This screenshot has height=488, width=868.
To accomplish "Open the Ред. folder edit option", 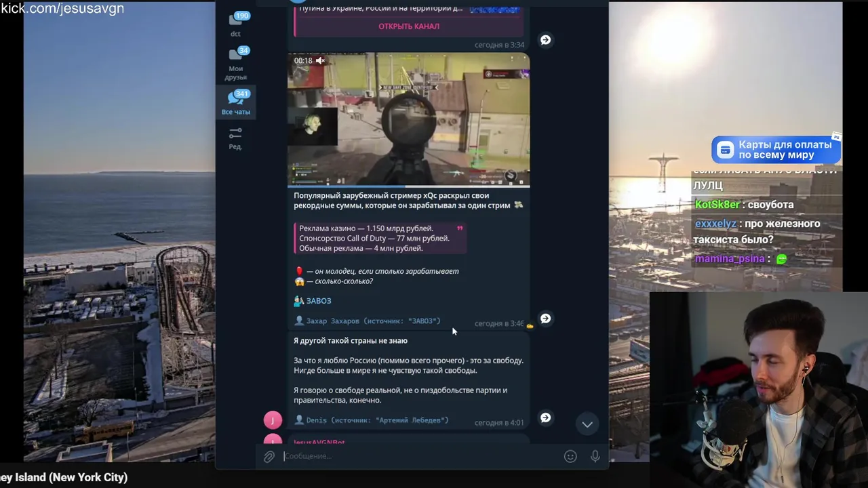I will click(x=235, y=138).
